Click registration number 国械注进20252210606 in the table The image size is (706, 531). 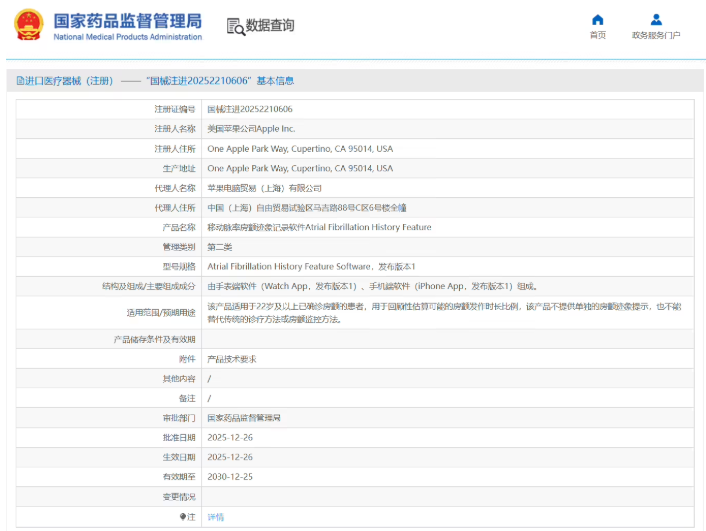pos(250,109)
